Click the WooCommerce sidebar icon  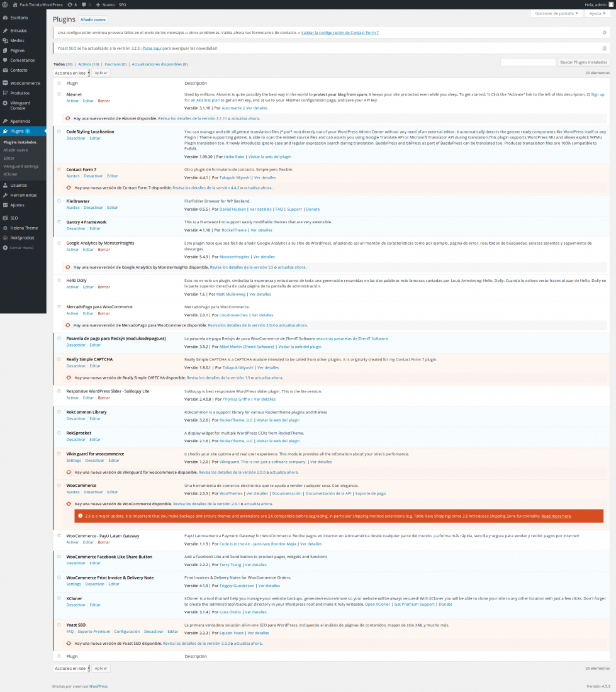point(5,83)
